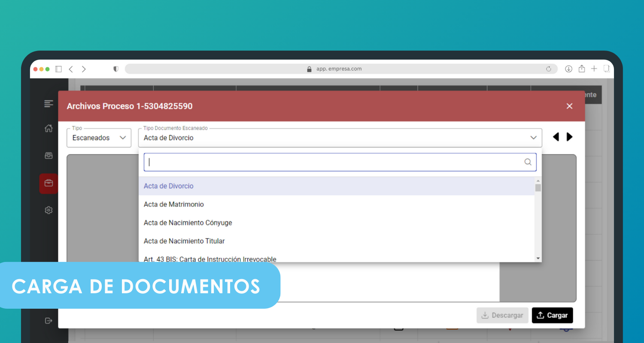
Task: Reload page using browser refresh icon
Action: 548,69
